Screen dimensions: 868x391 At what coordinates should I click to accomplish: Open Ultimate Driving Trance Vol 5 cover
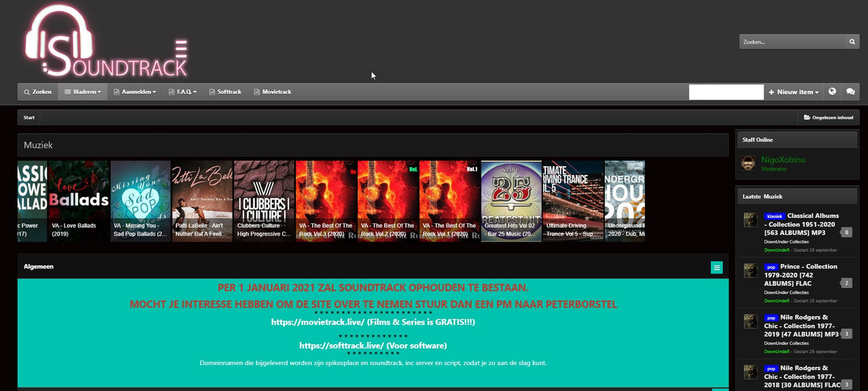pos(573,201)
